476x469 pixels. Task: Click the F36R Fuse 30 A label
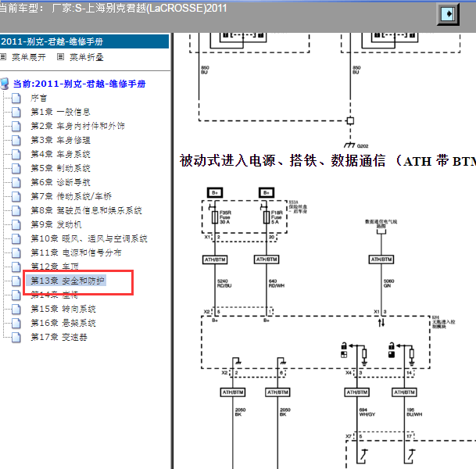(225, 217)
